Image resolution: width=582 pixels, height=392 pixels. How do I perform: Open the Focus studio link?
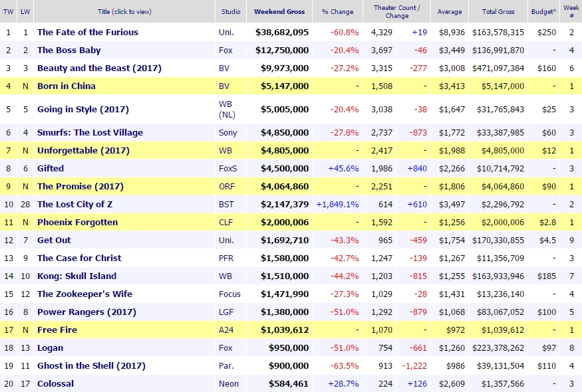[x=229, y=294]
